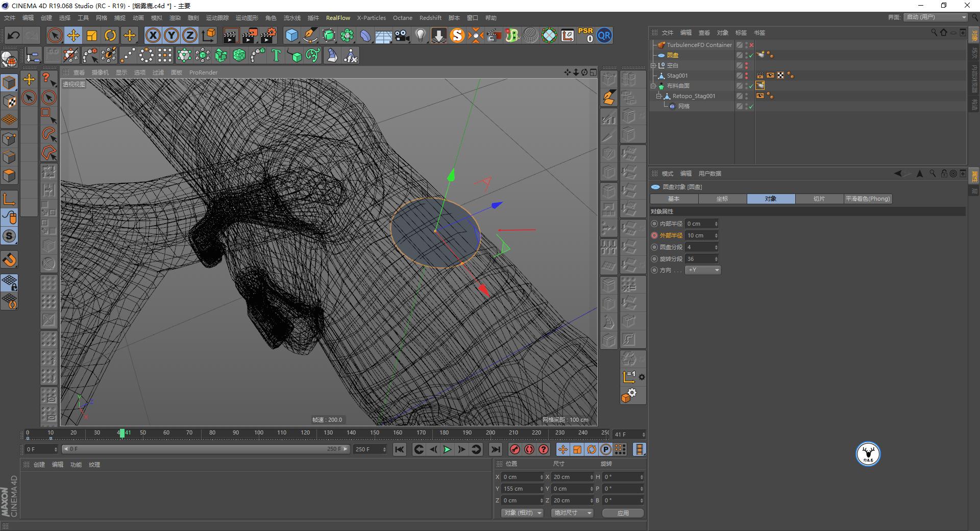
Task: Collapse the 布料曲面 hierarchy
Action: [654, 85]
